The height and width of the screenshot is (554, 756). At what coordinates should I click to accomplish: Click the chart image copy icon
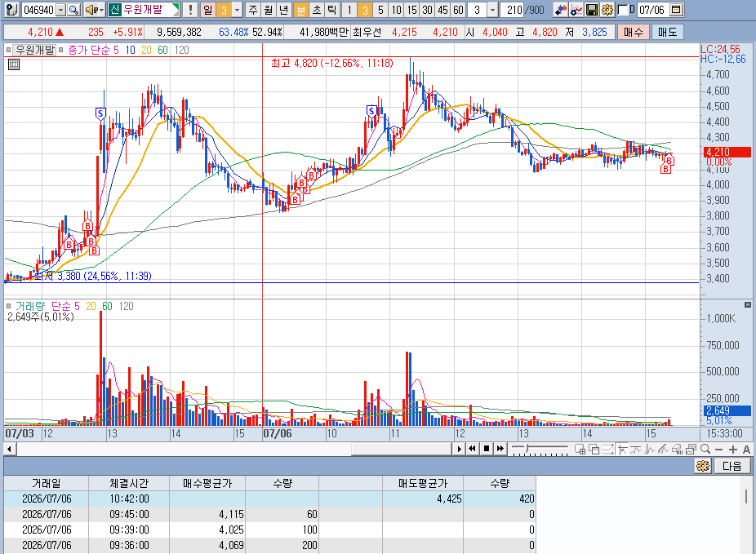691,450
